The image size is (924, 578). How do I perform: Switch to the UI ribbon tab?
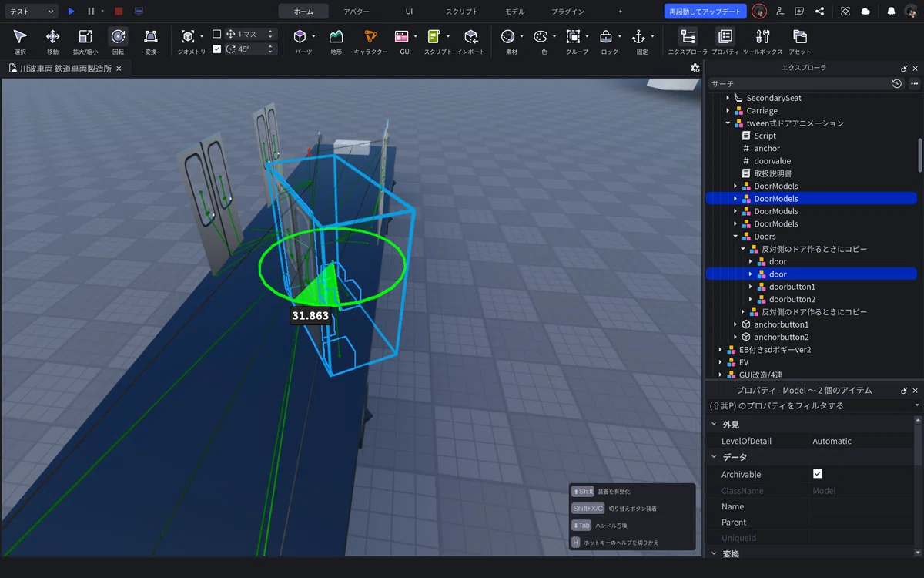[x=409, y=12]
